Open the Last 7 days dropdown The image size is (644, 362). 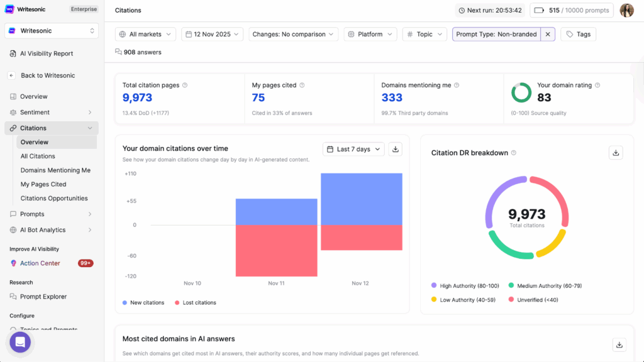pos(353,149)
